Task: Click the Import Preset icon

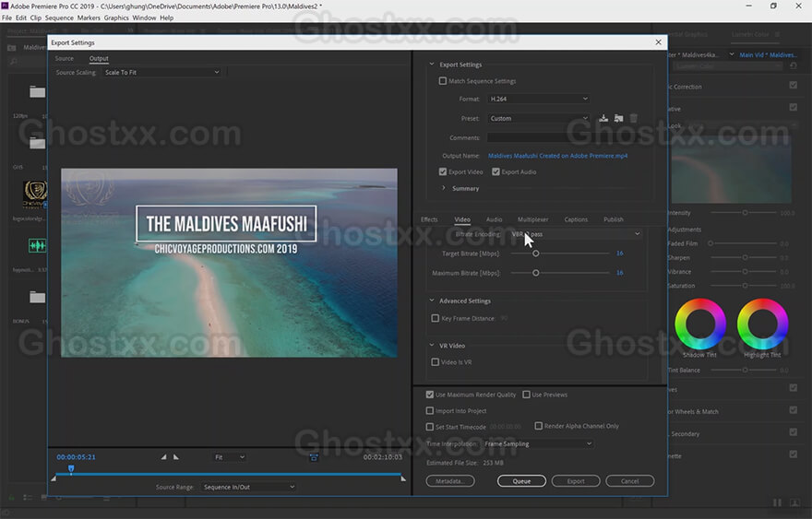Action: (x=618, y=119)
